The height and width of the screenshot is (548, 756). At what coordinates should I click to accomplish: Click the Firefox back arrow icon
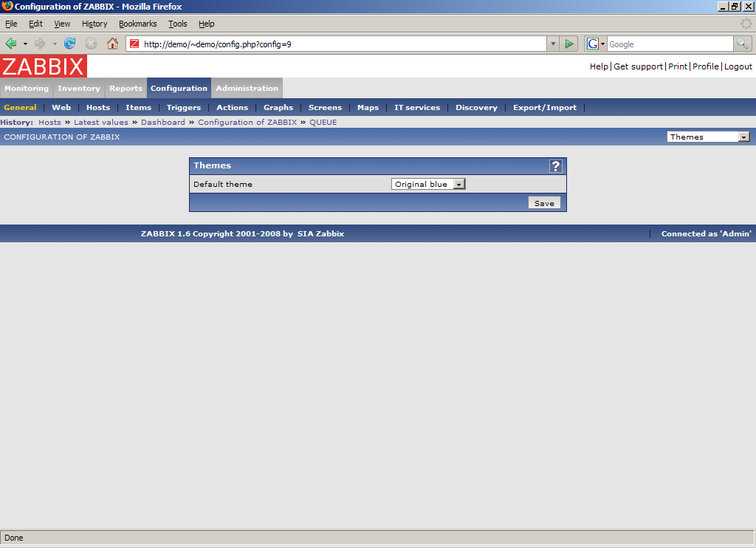tap(10, 44)
